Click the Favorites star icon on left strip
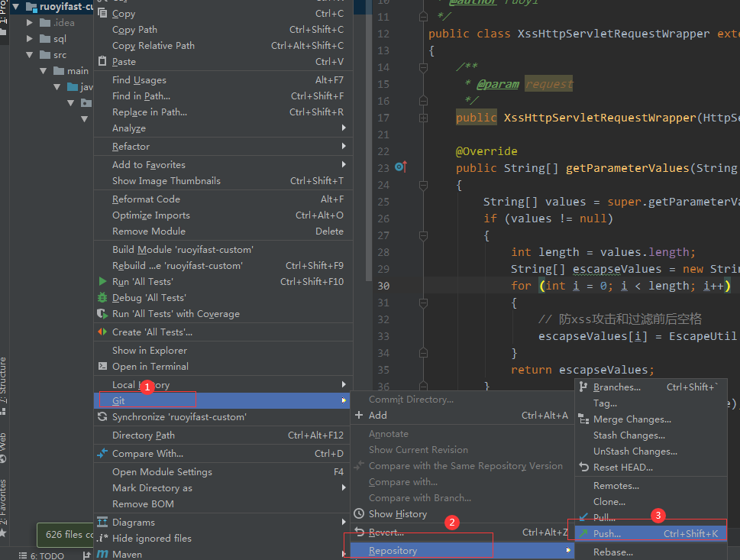Viewport: 740px width, 560px height. (3, 533)
